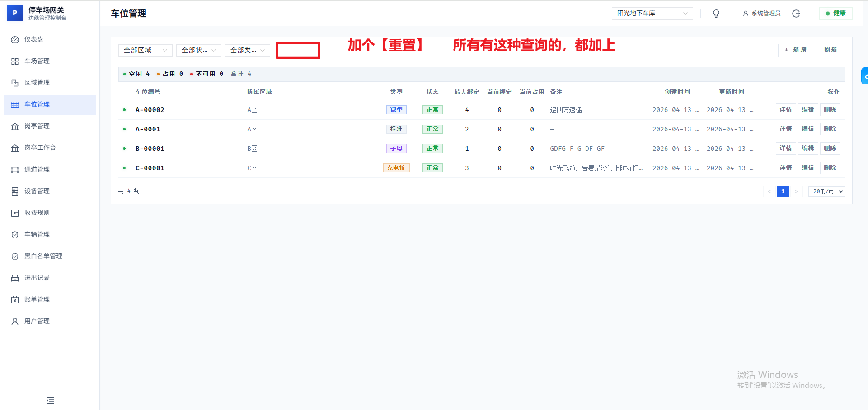Viewport: 868px width, 410px height.
Task: Click the 账单管理 bill icon
Action: 15,300
